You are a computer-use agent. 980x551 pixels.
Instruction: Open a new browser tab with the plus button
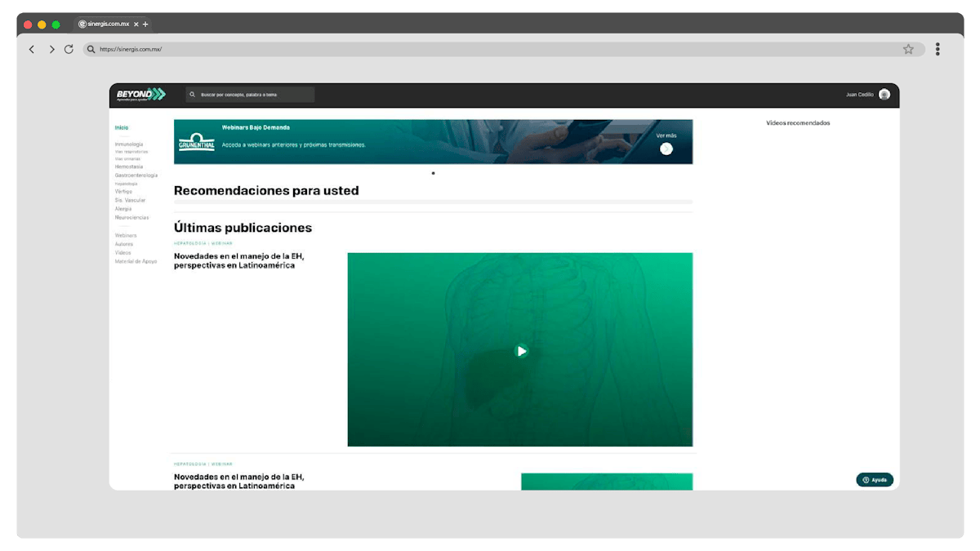tap(145, 24)
